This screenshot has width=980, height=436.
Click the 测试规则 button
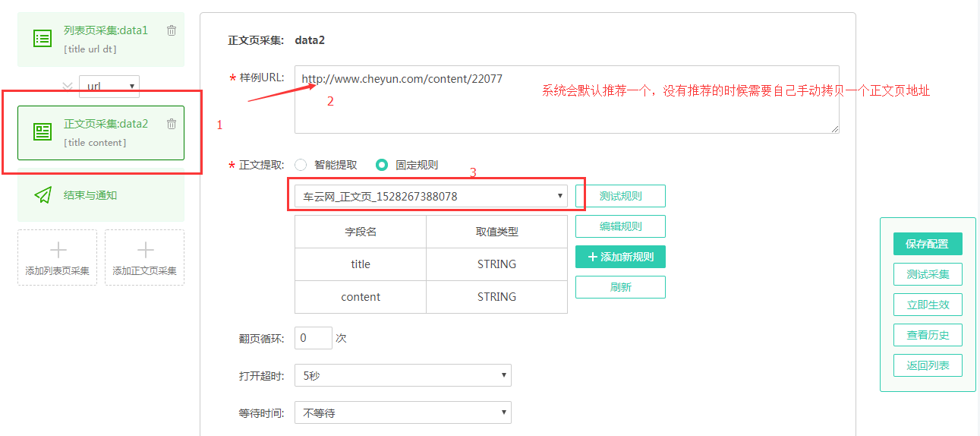pos(620,196)
